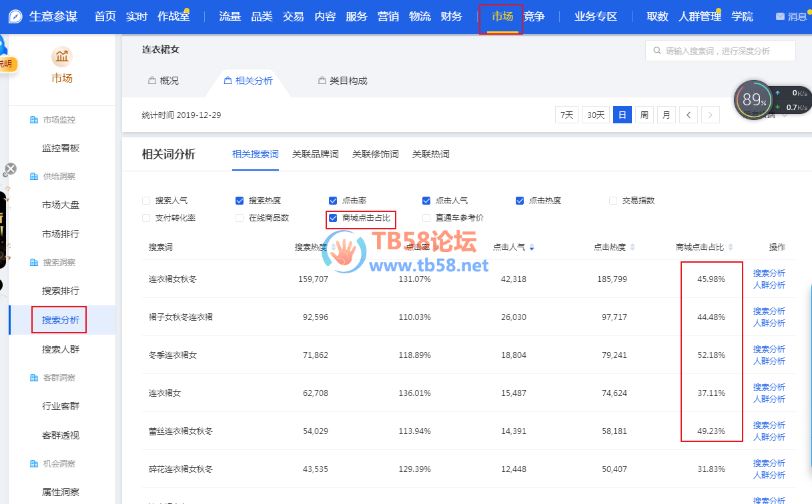Open 人群分析 for 蕾丝连衣裙女秋冬
The height and width of the screenshot is (504, 812).
(769, 437)
